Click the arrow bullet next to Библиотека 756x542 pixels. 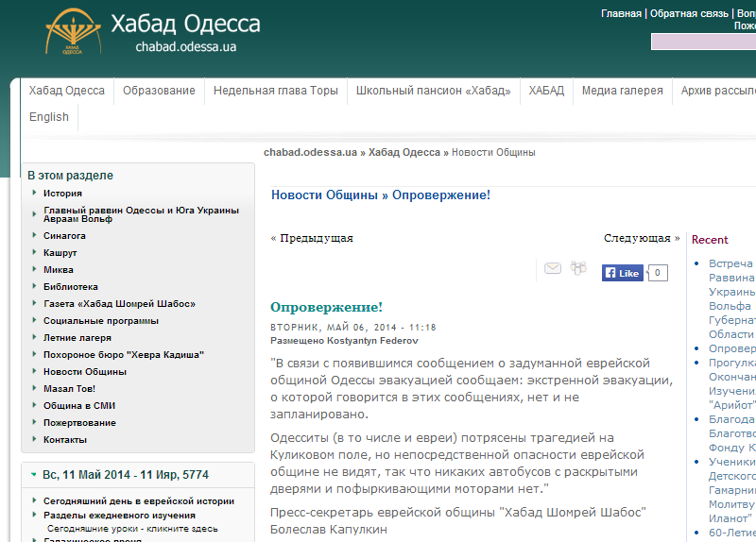pos(34,286)
